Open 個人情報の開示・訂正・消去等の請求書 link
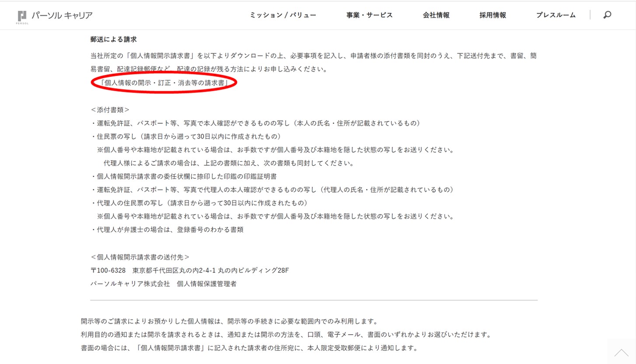 [164, 83]
